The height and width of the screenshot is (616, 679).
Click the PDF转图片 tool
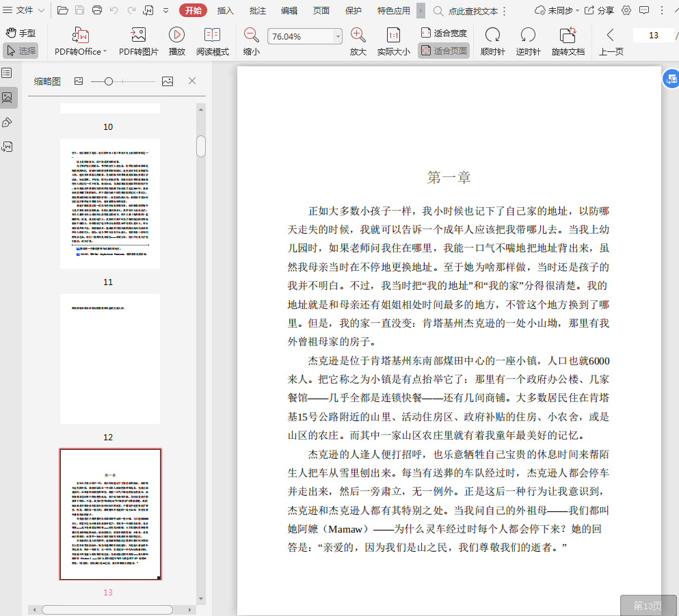[x=139, y=41]
